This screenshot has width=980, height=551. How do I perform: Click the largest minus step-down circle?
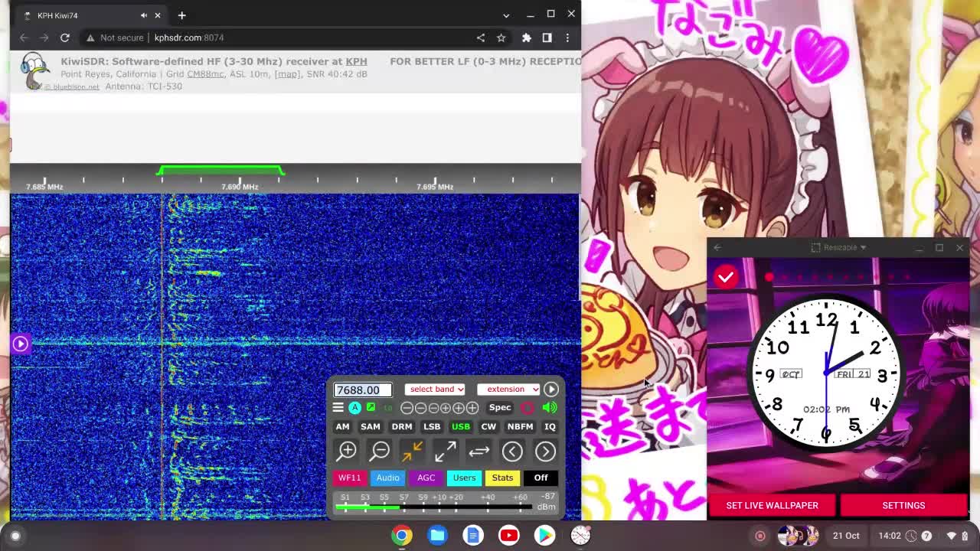pos(407,409)
